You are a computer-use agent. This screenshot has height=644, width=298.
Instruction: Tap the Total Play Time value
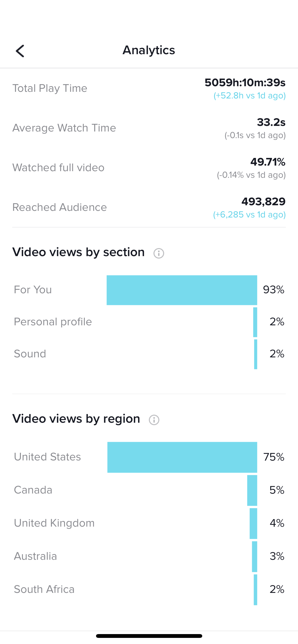(245, 83)
